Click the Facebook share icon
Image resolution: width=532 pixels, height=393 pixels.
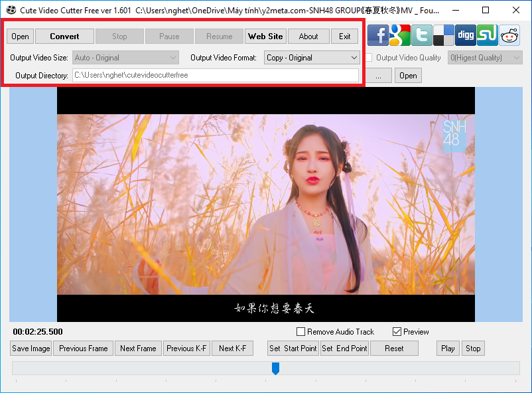[378, 35]
